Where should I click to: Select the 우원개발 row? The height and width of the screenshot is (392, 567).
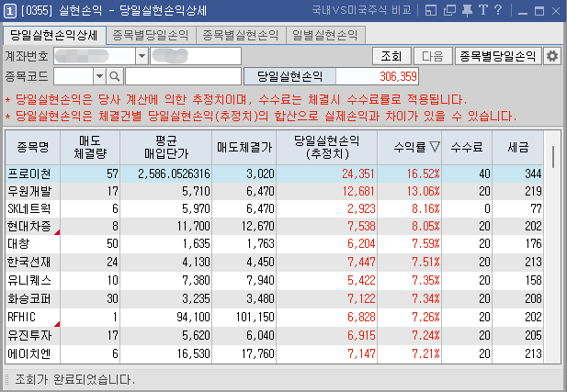(x=274, y=191)
